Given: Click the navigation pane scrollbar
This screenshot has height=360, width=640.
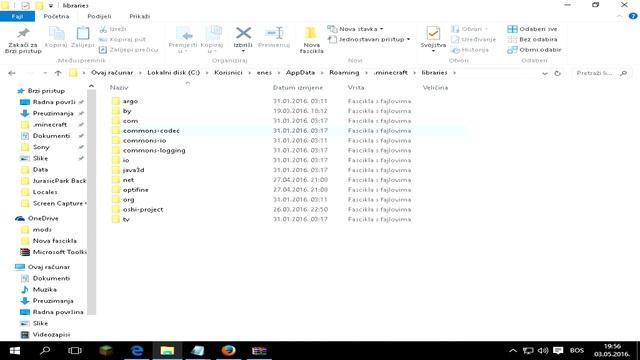Looking at the screenshot, I should click(91, 202).
